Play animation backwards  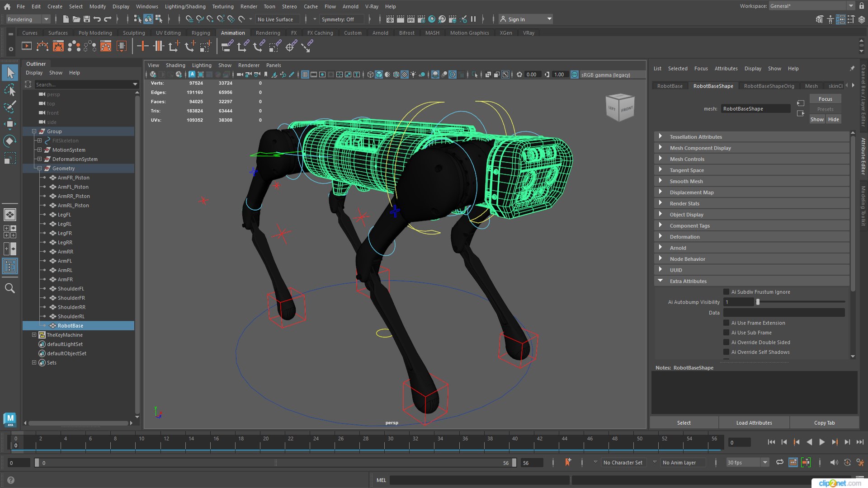[809, 442]
